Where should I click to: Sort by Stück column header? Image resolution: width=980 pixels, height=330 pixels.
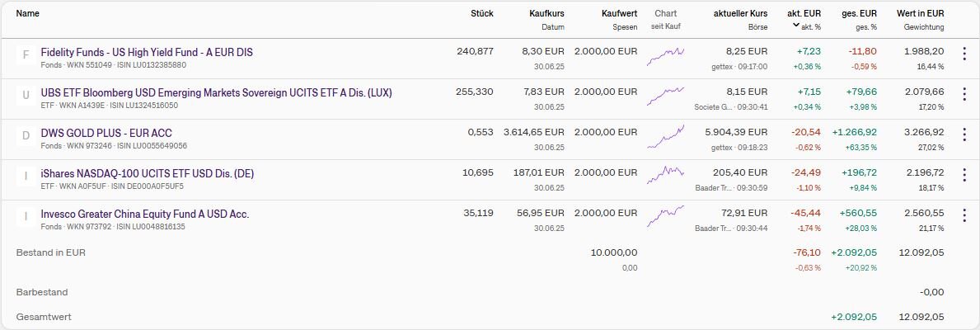click(482, 14)
